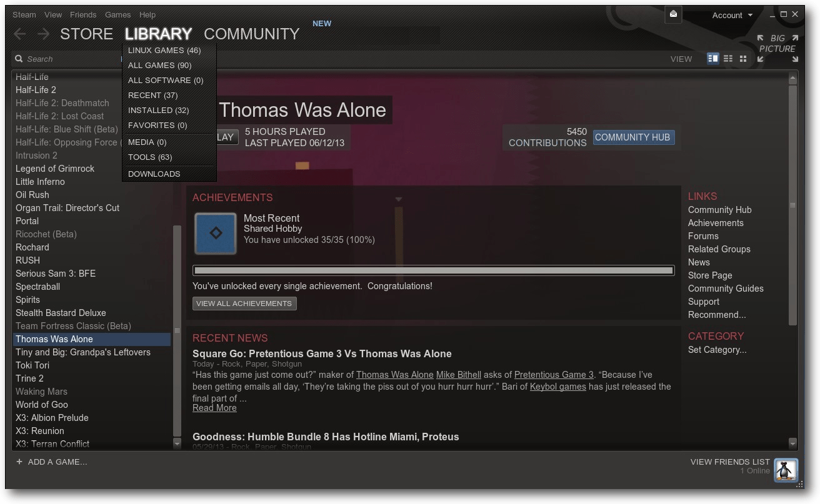Open Read More news link

pyautogui.click(x=214, y=408)
